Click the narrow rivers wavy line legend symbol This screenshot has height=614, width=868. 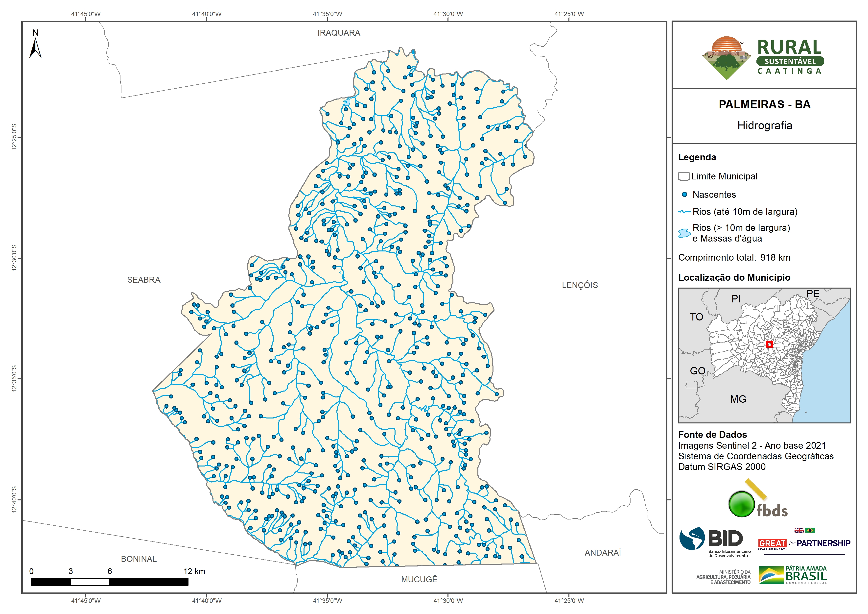pos(684,212)
